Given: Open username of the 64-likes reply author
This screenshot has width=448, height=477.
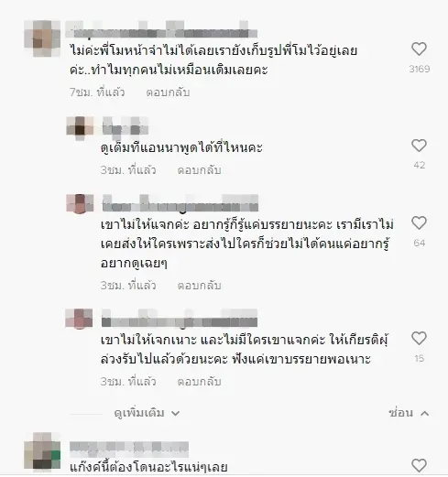Looking at the screenshot, I should point(180,203).
